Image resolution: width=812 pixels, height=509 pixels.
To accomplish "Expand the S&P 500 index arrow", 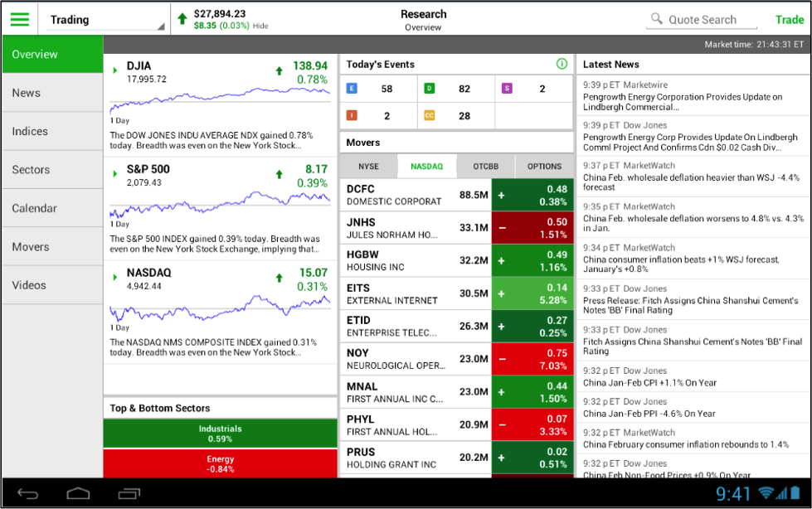I will [x=115, y=173].
